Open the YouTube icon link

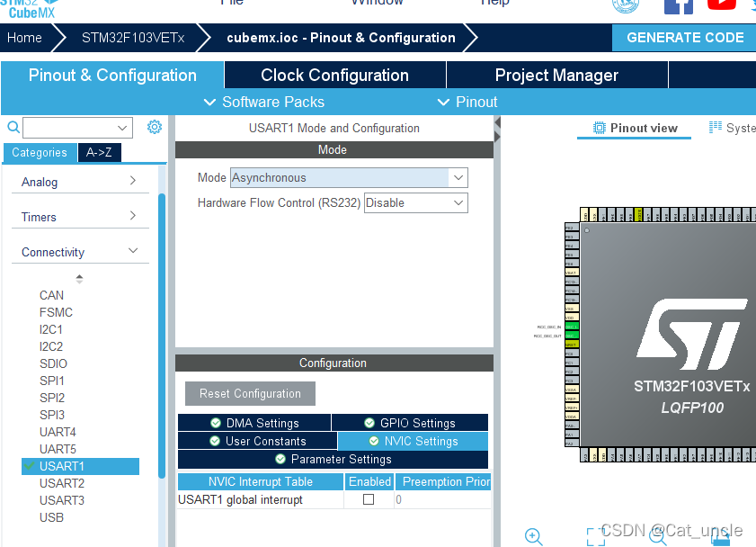(722, 4)
